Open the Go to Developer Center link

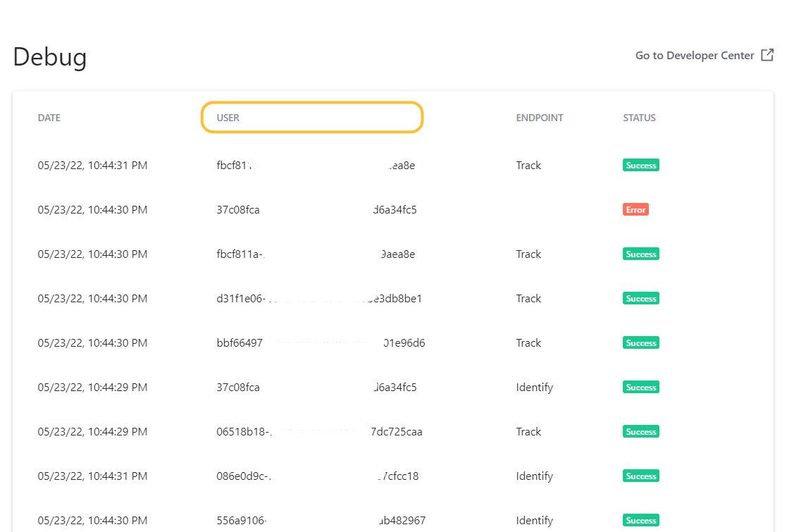694,55
